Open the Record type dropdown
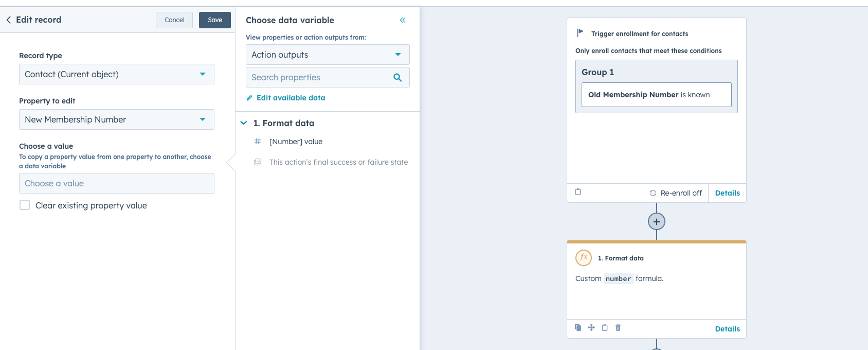This screenshot has width=868, height=350. coord(117,74)
